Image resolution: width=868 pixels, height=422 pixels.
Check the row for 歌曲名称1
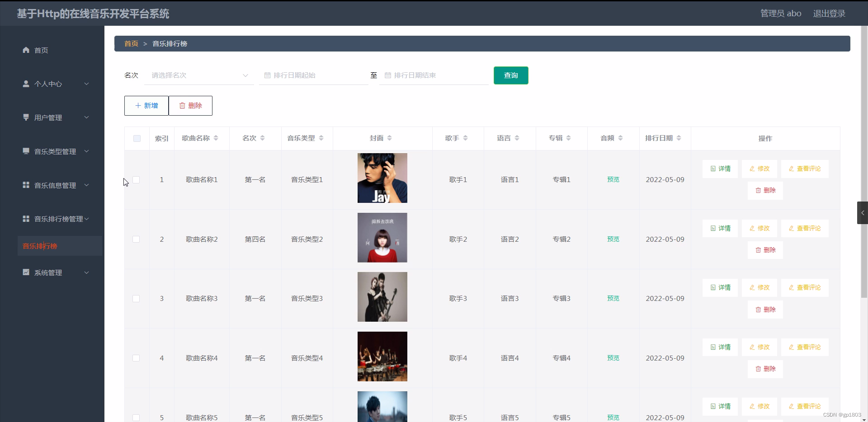136,180
